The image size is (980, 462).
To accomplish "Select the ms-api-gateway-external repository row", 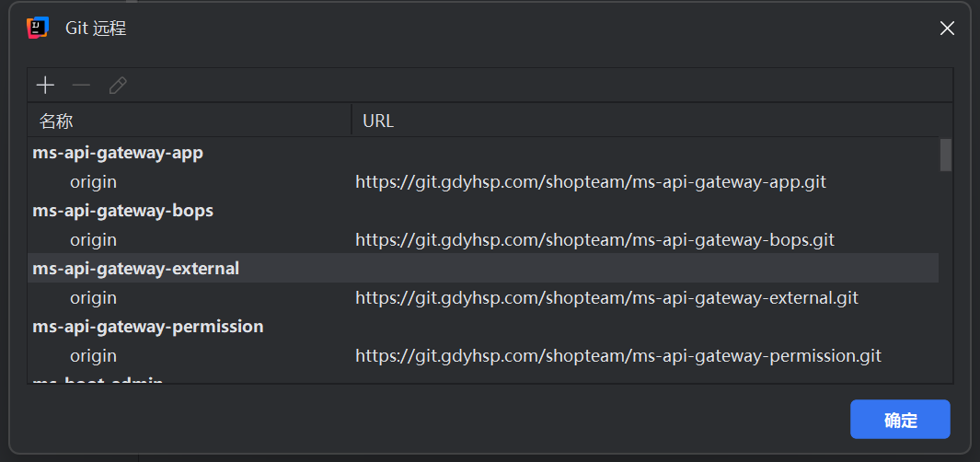I will tap(135, 269).
